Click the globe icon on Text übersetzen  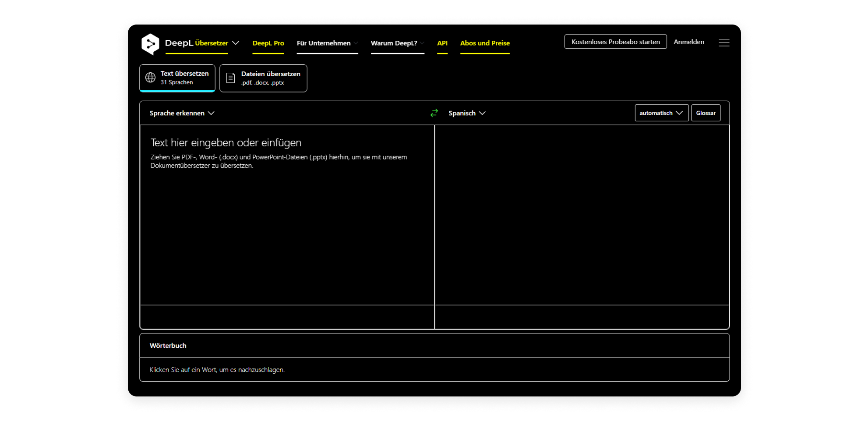point(150,78)
